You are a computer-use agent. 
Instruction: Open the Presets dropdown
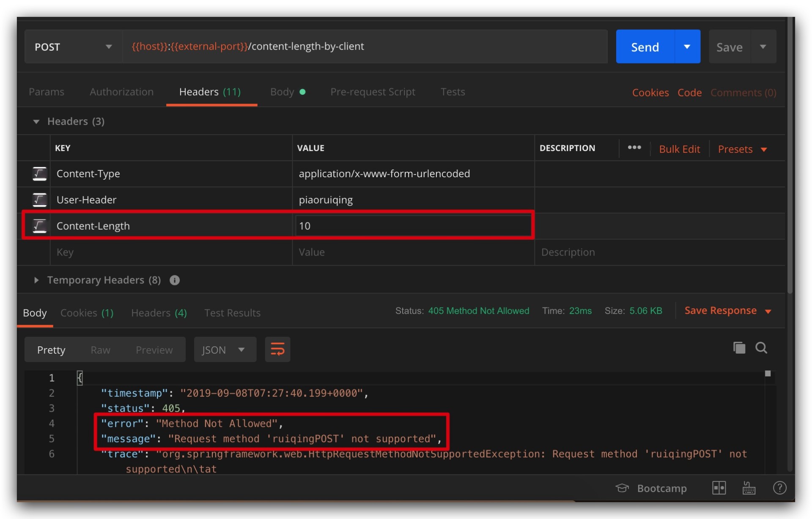743,149
